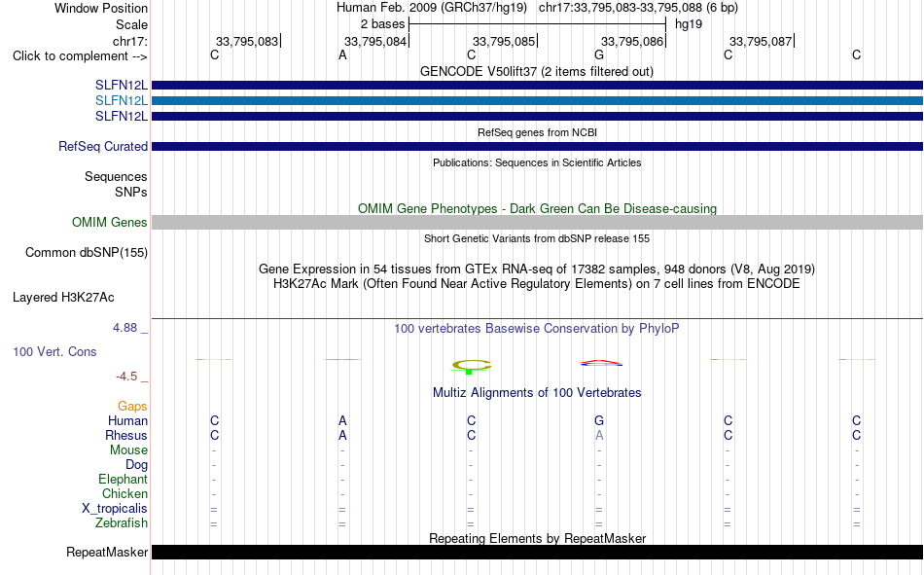Image resolution: width=924 pixels, height=575 pixels.
Task: Click the dark blue RefSeq Curated gene bar
Action: tap(537, 146)
